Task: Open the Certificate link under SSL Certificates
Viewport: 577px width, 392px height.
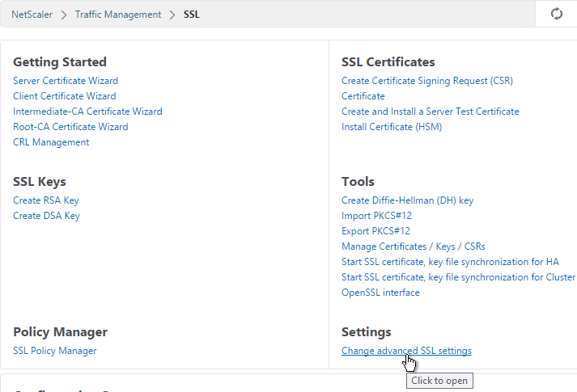Action: (363, 96)
